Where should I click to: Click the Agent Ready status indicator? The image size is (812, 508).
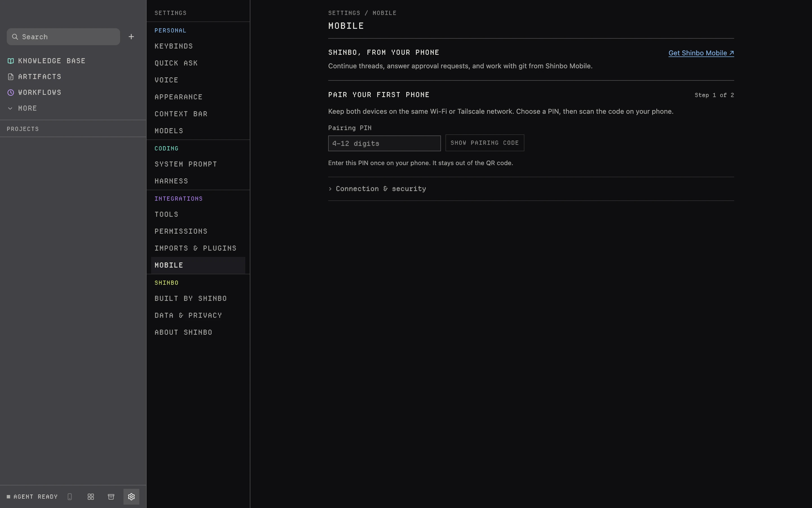(32, 497)
